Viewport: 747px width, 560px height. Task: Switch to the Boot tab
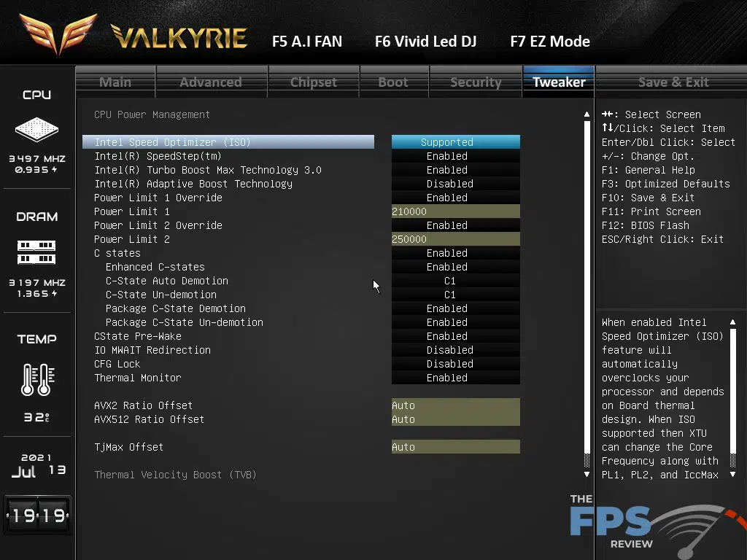(x=393, y=82)
